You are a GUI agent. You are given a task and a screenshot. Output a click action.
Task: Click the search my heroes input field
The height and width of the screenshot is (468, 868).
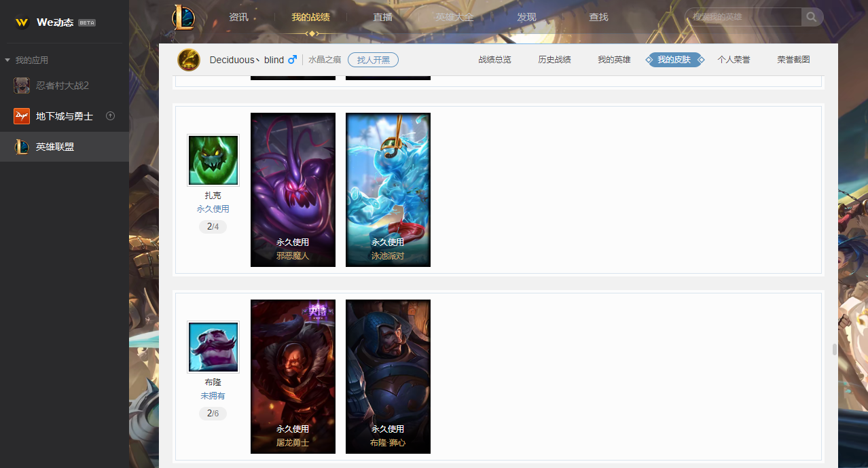point(744,17)
